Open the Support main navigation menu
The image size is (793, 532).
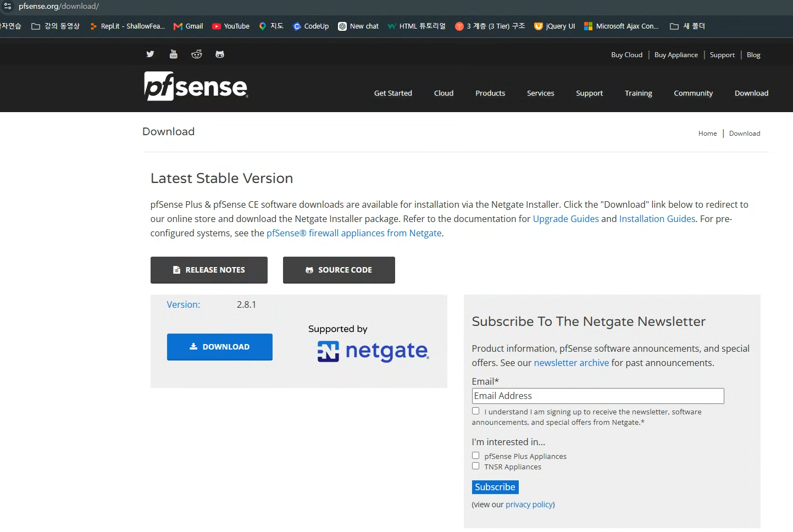pos(589,93)
